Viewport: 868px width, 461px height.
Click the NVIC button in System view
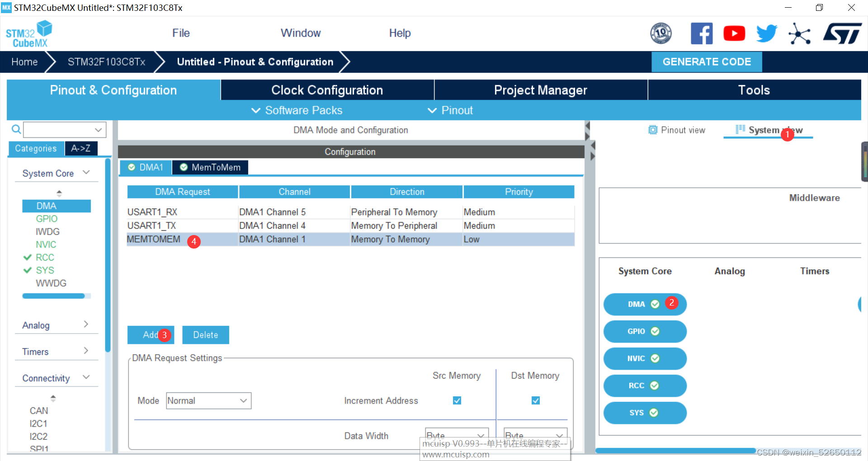[645, 358]
